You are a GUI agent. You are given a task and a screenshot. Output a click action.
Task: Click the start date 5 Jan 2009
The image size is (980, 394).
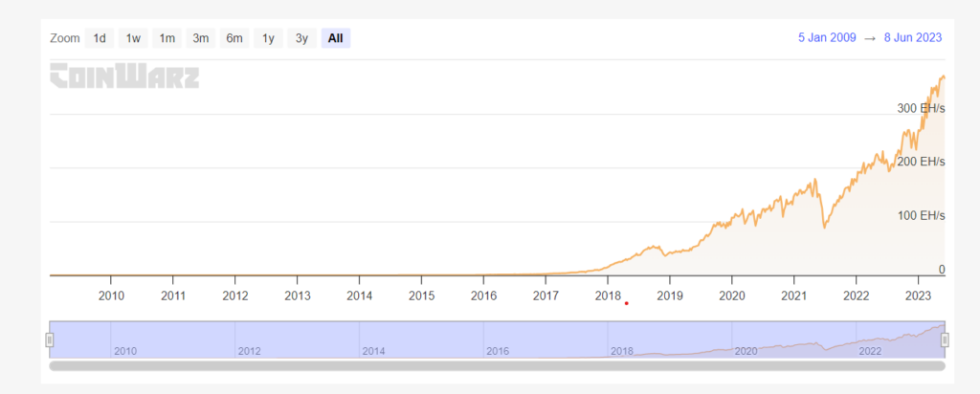827,37
